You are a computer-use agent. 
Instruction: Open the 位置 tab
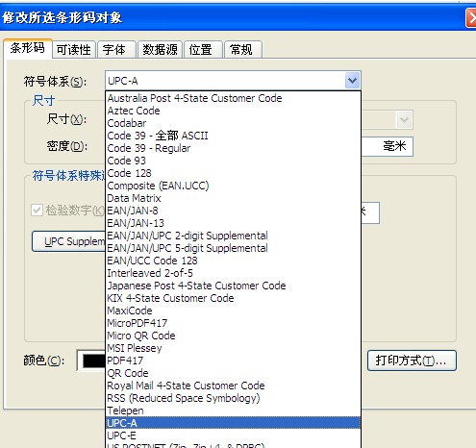(203, 50)
